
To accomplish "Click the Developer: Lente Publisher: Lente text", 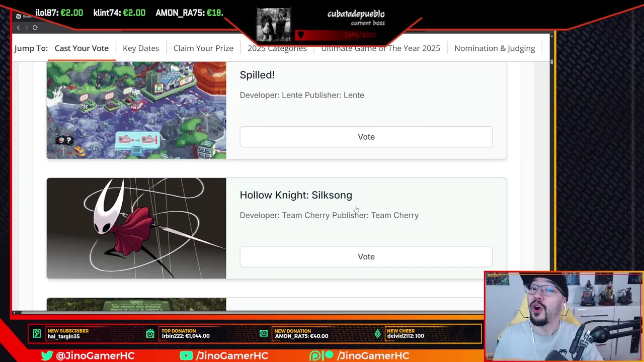I will click(302, 95).
